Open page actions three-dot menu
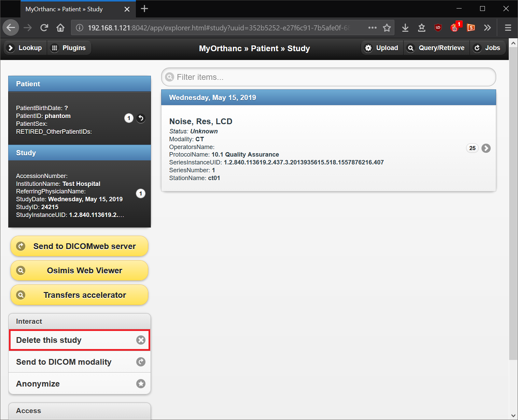518x420 pixels. tap(373, 28)
